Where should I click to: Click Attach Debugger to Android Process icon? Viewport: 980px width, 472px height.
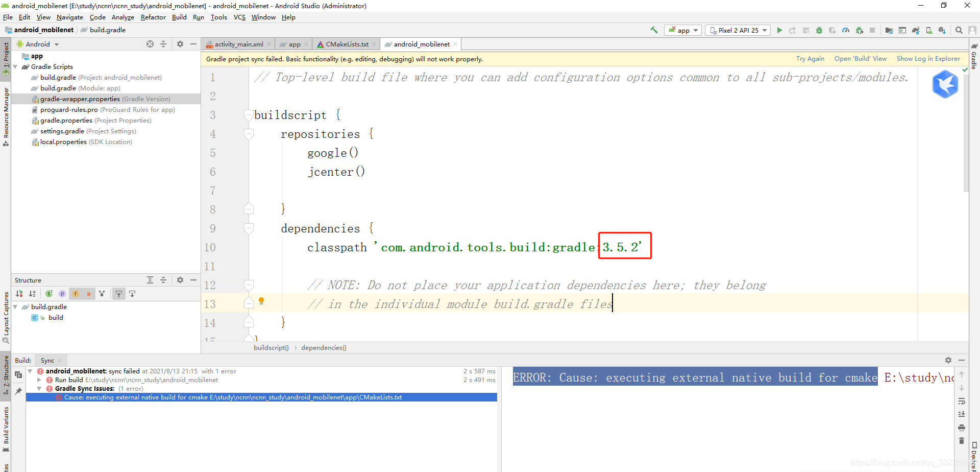pyautogui.click(x=860, y=30)
